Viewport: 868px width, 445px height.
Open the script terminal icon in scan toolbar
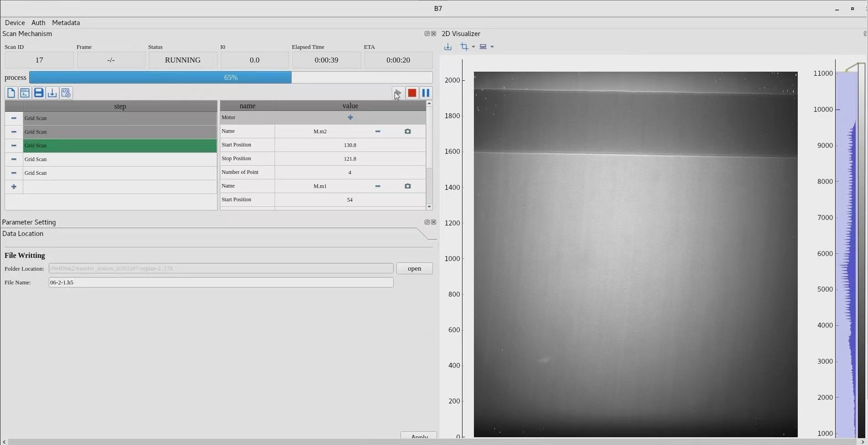point(25,93)
